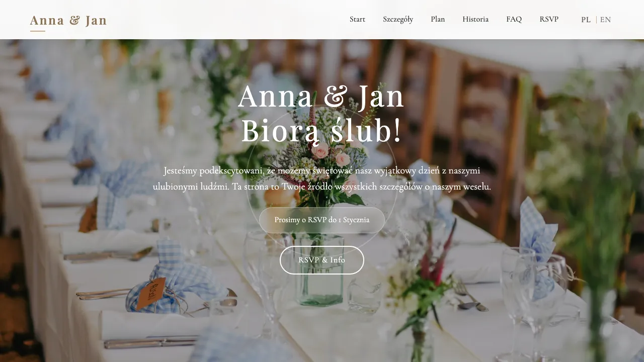Click the orange name tag on the gingham napkin
Screen dimensions: 644x362
point(151,293)
